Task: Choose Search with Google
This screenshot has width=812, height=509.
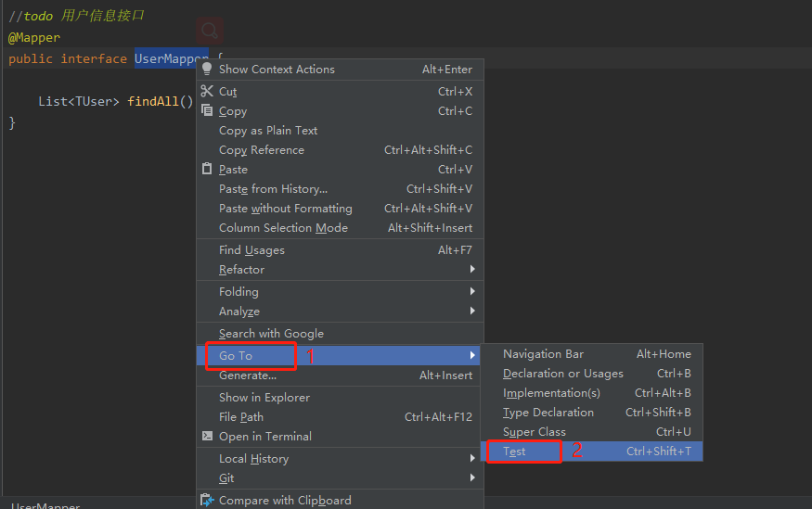Action: click(x=341, y=334)
